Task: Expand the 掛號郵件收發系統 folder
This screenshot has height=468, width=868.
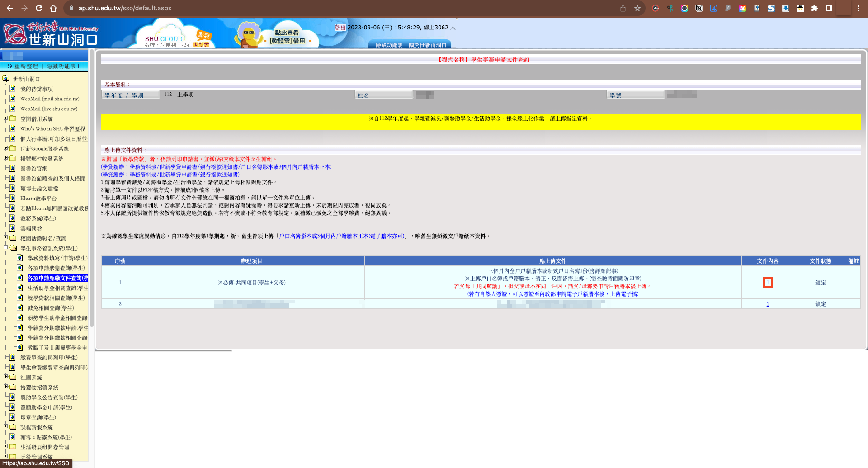Action: click(5, 158)
